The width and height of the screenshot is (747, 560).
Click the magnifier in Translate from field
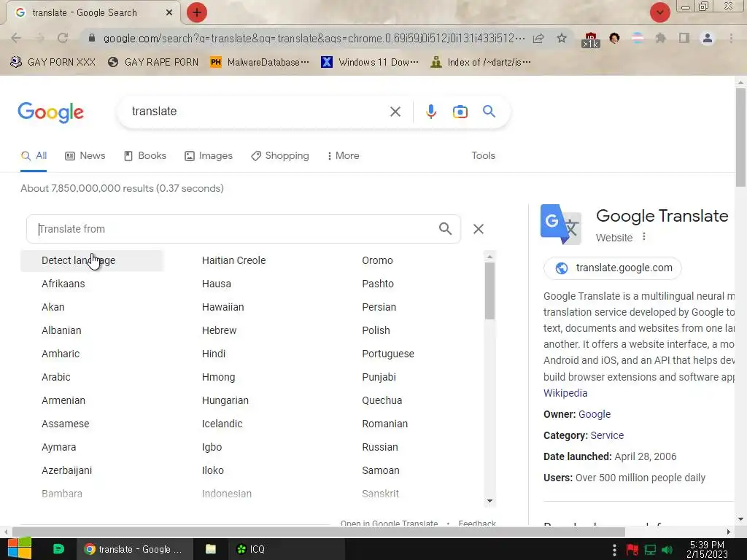pyautogui.click(x=446, y=229)
